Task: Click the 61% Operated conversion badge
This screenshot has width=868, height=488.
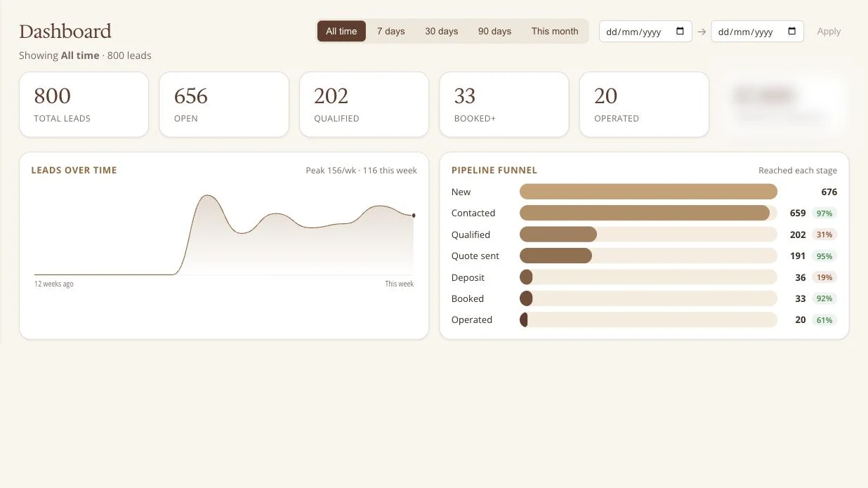Action: (x=824, y=320)
